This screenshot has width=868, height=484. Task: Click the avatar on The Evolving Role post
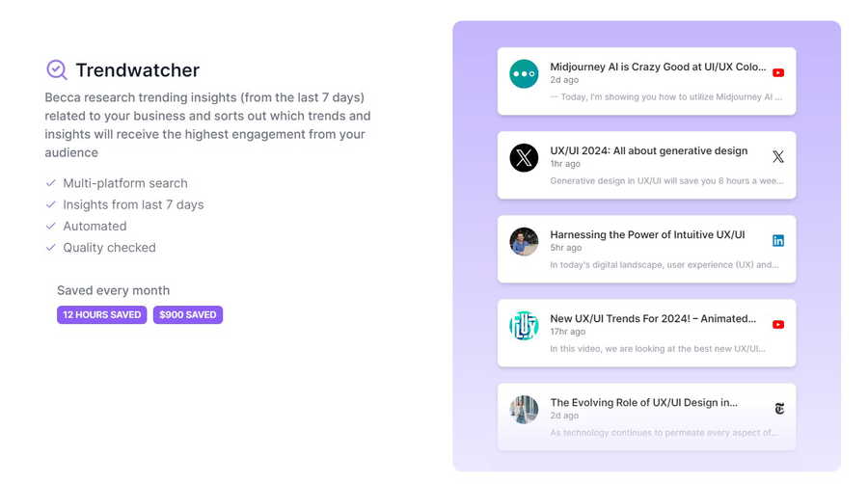pos(524,410)
